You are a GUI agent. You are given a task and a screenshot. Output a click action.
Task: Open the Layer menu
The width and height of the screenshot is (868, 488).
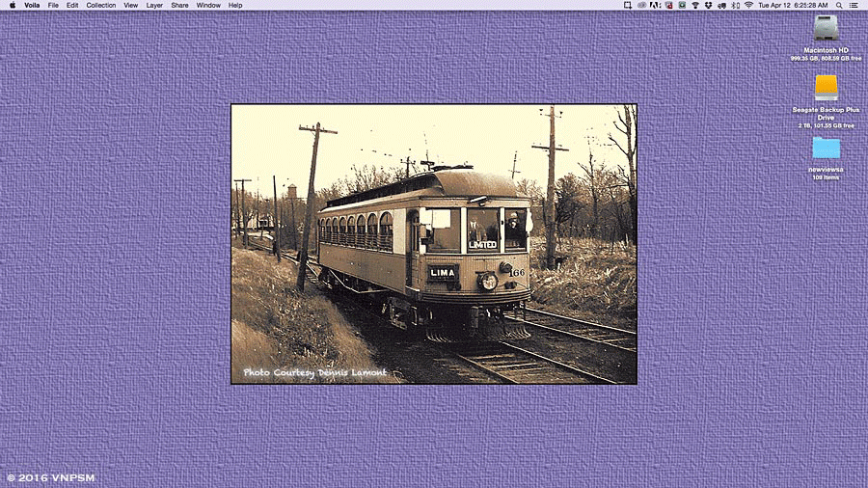[154, 5]
